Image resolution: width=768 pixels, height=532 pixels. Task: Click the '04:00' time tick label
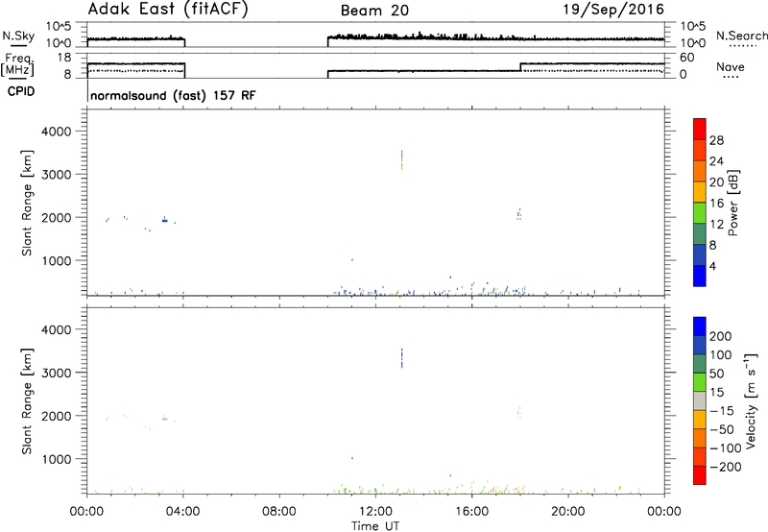[182, 512]
